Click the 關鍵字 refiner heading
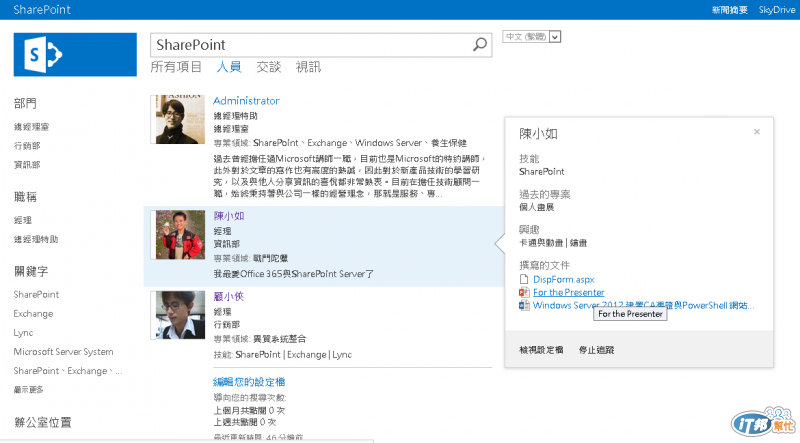The height and width of the screenshot is (443, 800). point(31,272)
